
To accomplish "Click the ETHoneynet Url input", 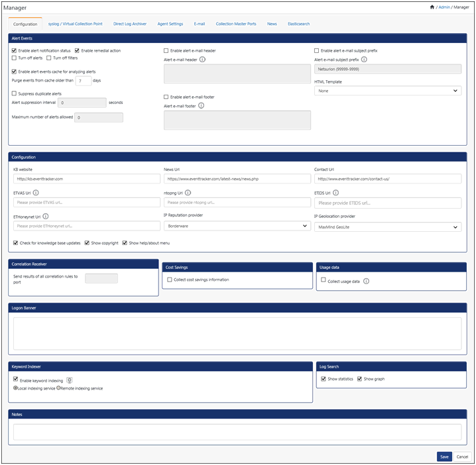I will click(87, 226).
